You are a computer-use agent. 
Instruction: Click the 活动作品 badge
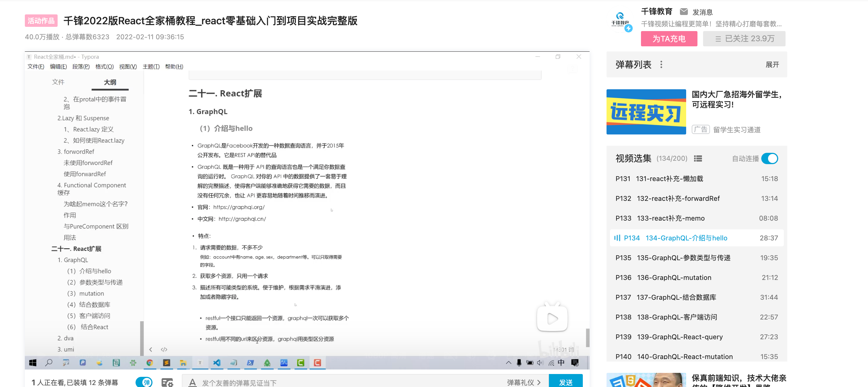click(41, 21)
